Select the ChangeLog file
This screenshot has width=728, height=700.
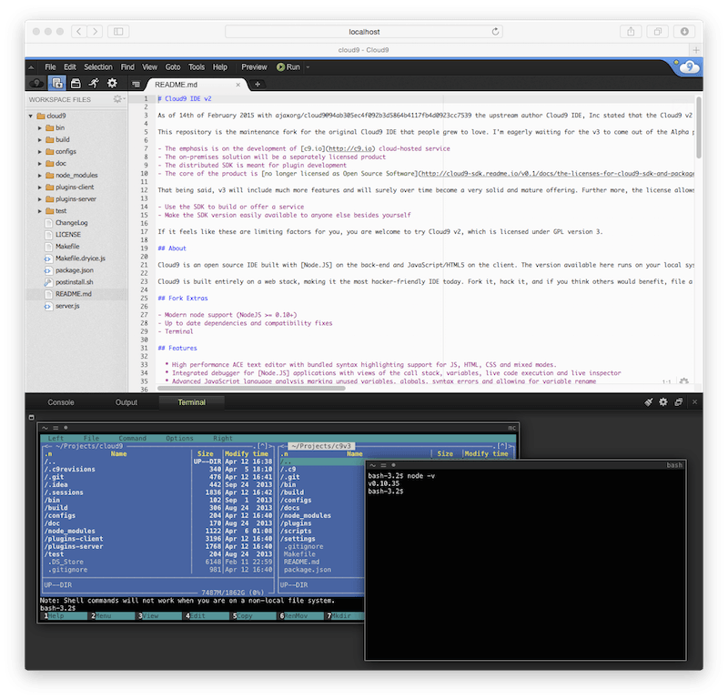[x=71, y=223]
